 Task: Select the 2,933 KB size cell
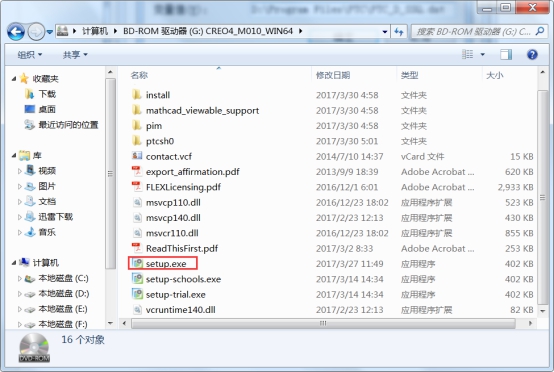(515, 187)
